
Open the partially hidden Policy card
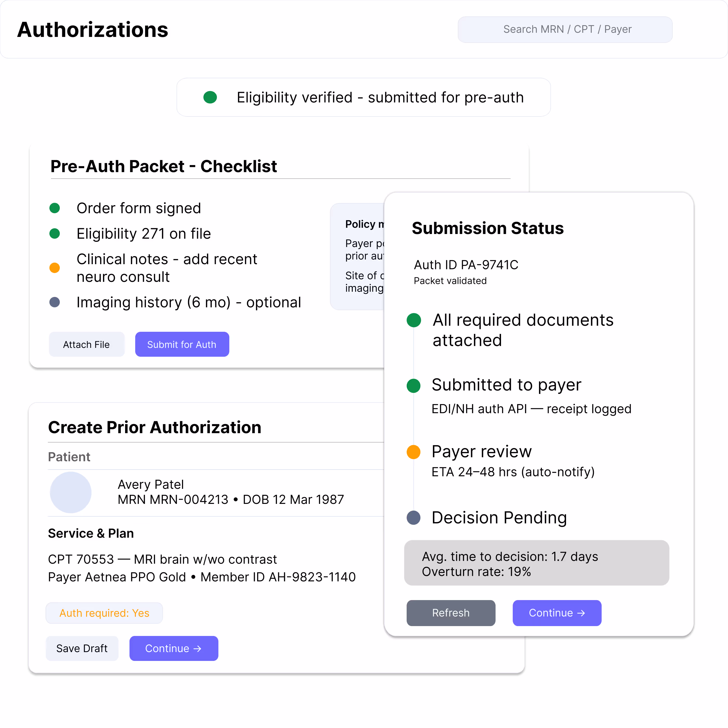357,256
